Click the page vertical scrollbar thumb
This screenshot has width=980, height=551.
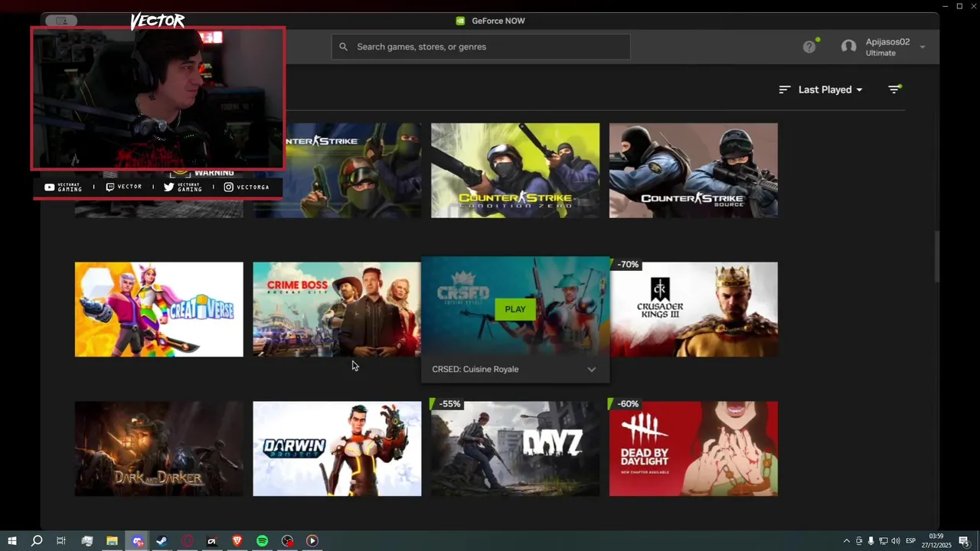(x=936, y=256)
